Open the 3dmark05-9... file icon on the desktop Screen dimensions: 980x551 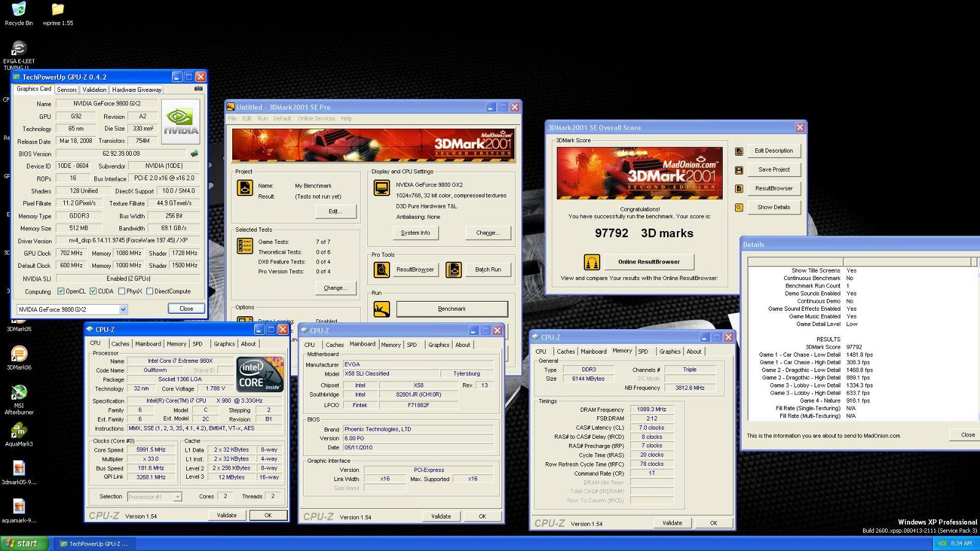pyautogui.click(x=19, y=473)
